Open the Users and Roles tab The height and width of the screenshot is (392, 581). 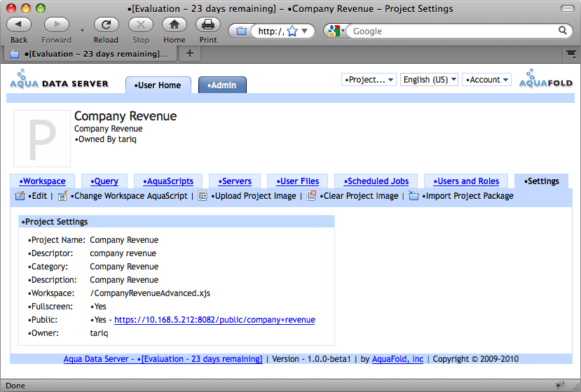coord(466,181)
